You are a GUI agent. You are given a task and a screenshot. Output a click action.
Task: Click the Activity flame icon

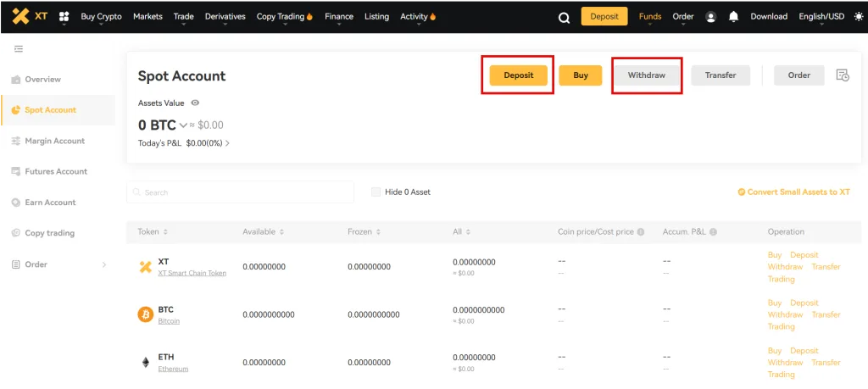pos(432,17)
